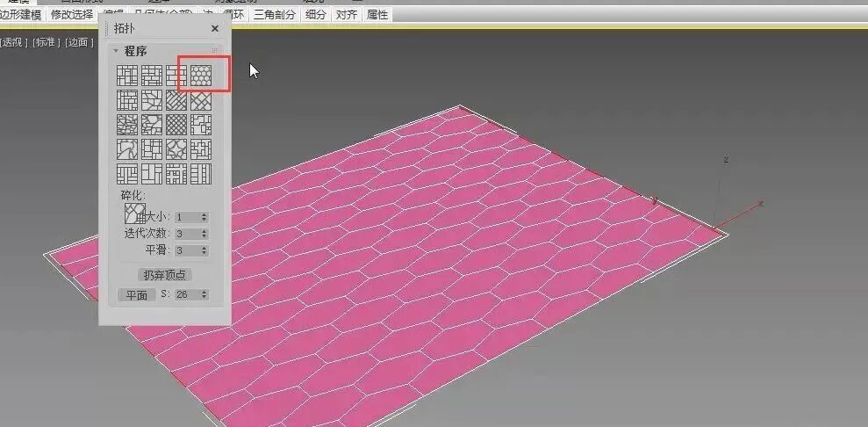Viewport: 868px width, 427px height.
Task: Click the 大小 value field
Action: point(187,217)
